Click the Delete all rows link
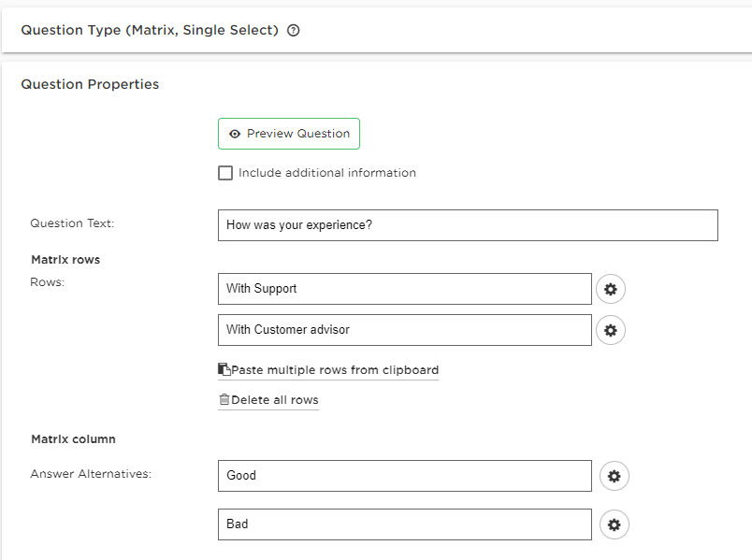 point(274,399)
